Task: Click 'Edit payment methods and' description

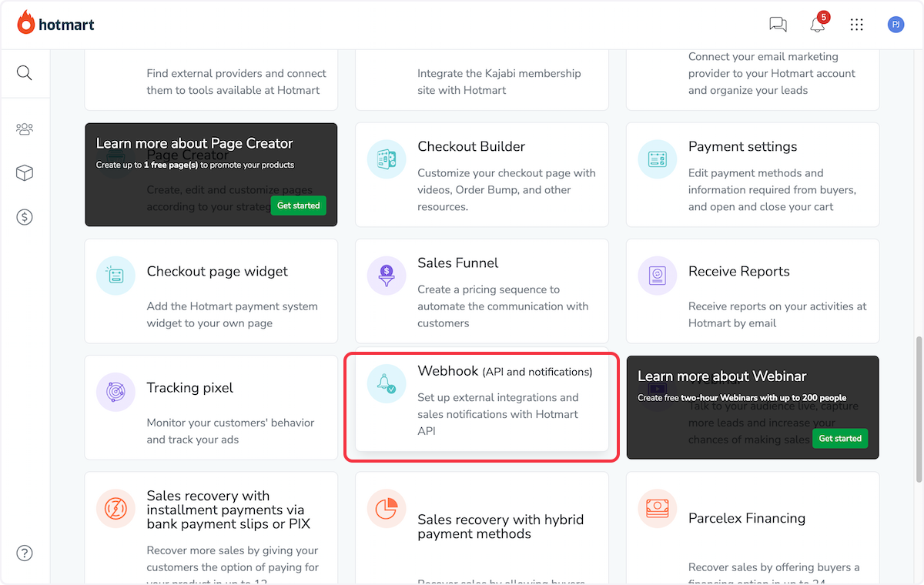Action: [x=772, y=189]
